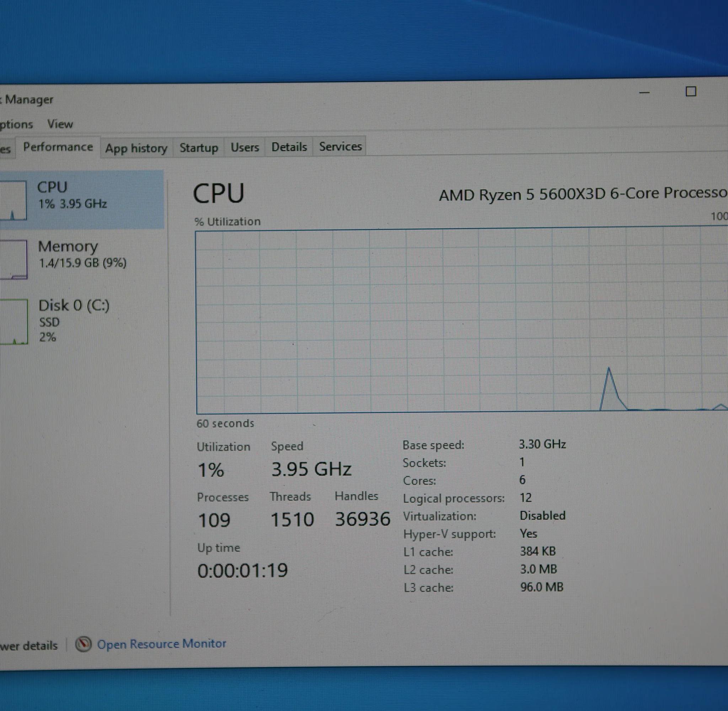The height and width of the screenshot is (711, 728).
Task: Minimize the Task Manager window
Action: (x=644, y=93)
